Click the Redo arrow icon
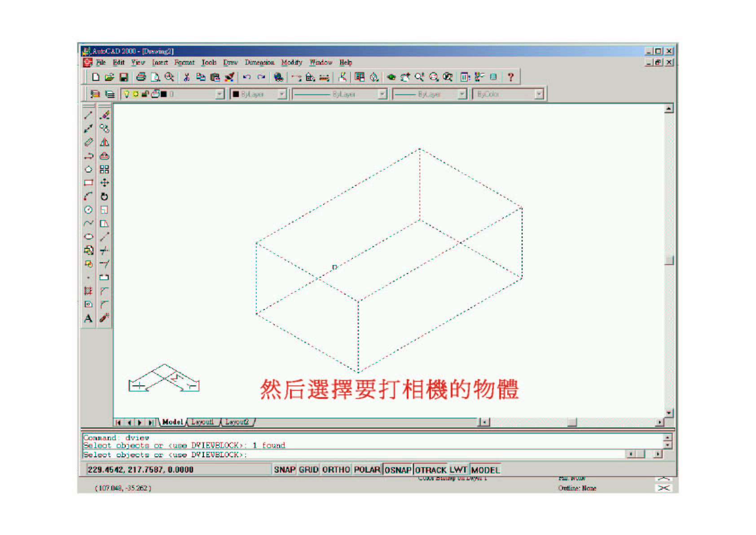The height and width of the screenshot is (535, 756). click(261, 77)
